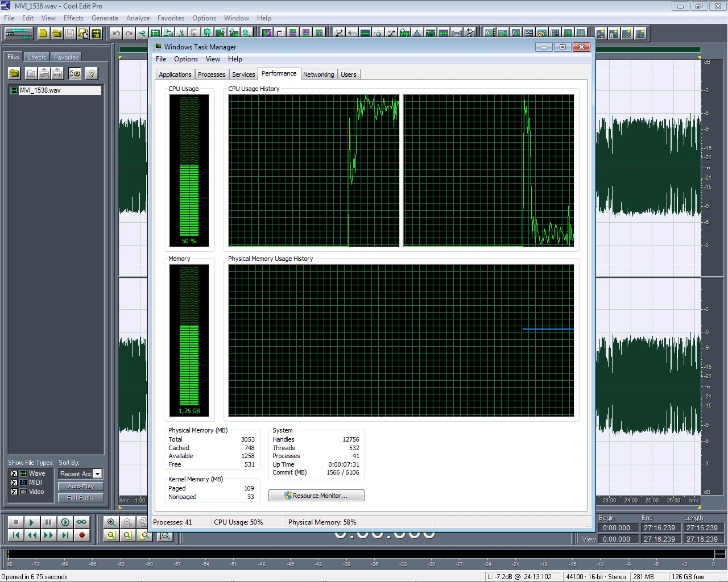
Task: Click the spectral view toggle icon in the toolbar
Action: point(267,34)
